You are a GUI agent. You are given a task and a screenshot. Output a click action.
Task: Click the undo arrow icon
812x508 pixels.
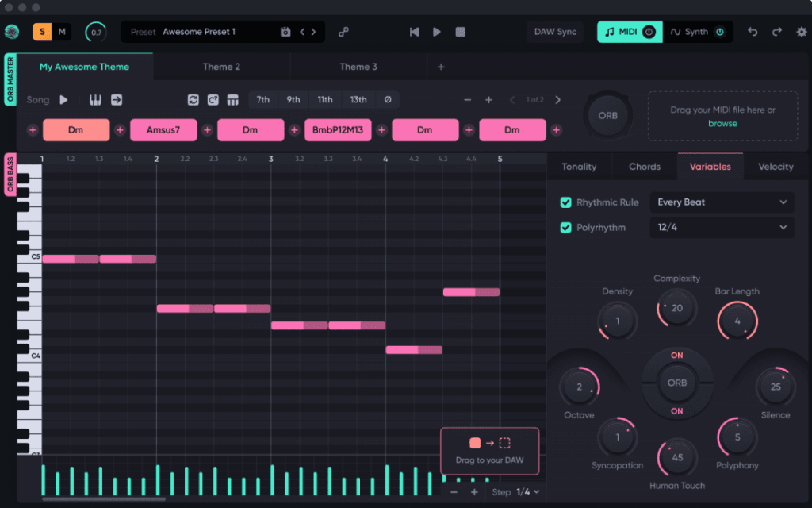tap(753, 32)
